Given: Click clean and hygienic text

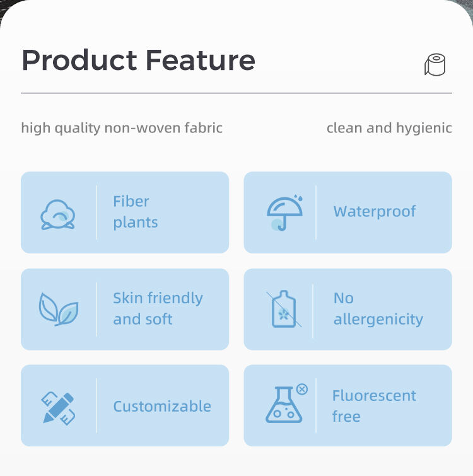Looking at the screenshot, I should pos(389,128).
